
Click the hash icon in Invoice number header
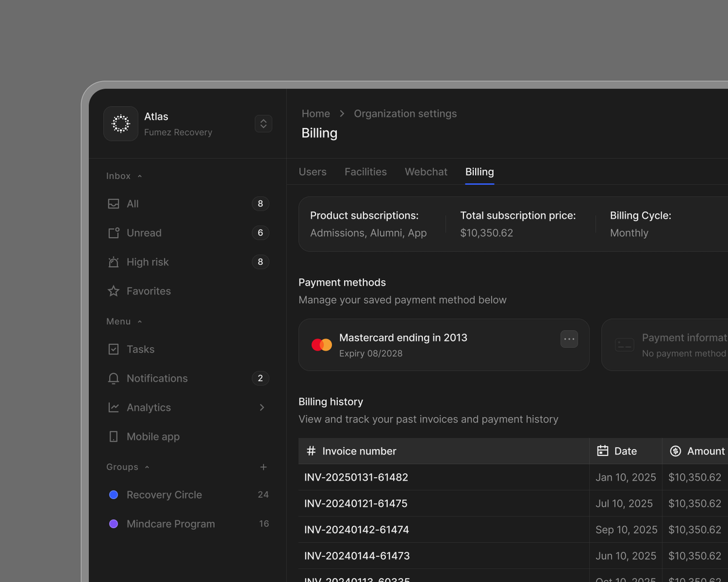(x=311, y=451)
